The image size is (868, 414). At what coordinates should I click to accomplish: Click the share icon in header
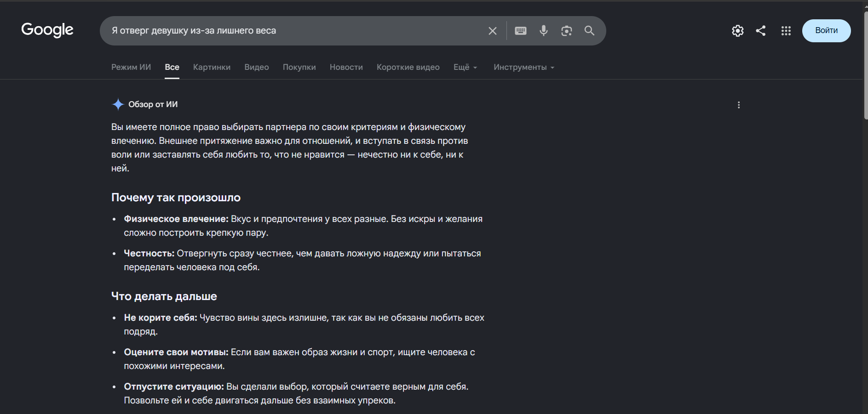761,31
